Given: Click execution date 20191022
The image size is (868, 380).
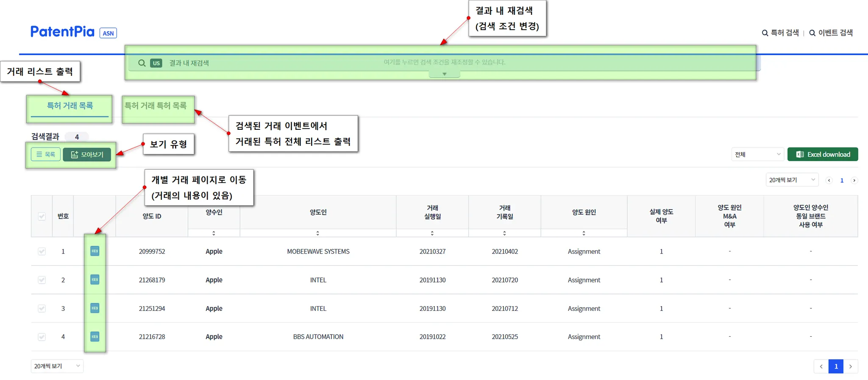Looking at the screenshot, I should click(432, 337).
